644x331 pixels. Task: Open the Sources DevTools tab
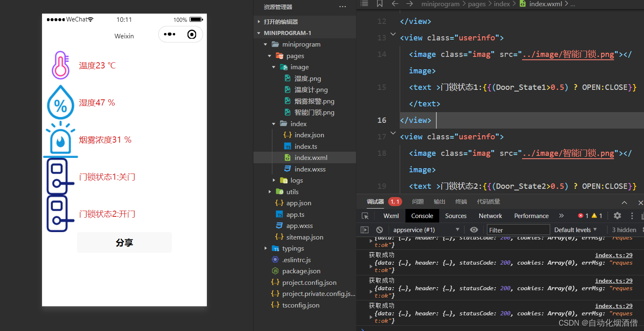tap(456, 216)
